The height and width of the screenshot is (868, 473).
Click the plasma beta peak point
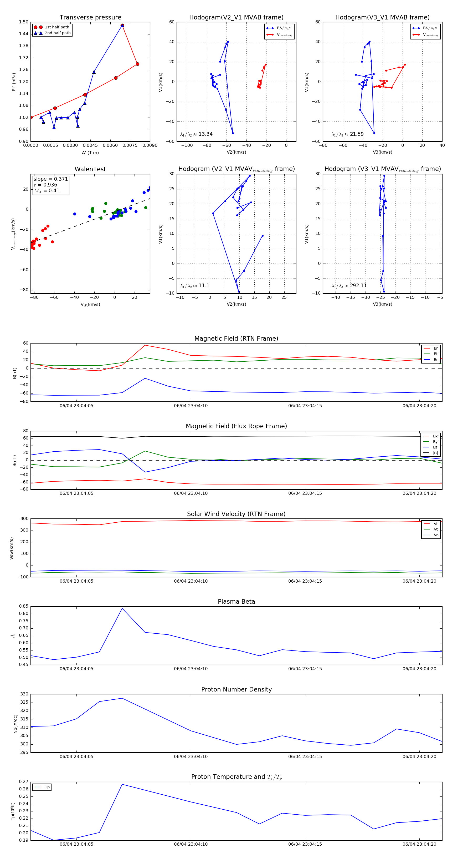122,608
